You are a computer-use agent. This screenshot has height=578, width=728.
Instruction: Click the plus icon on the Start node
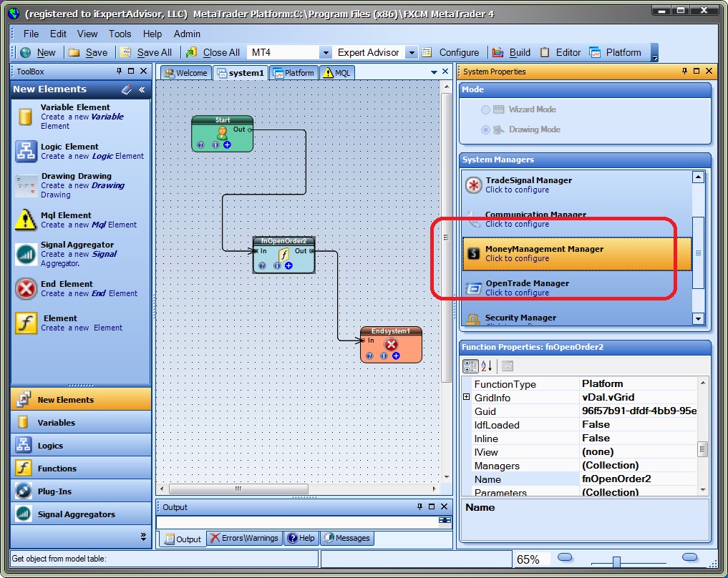227,144
